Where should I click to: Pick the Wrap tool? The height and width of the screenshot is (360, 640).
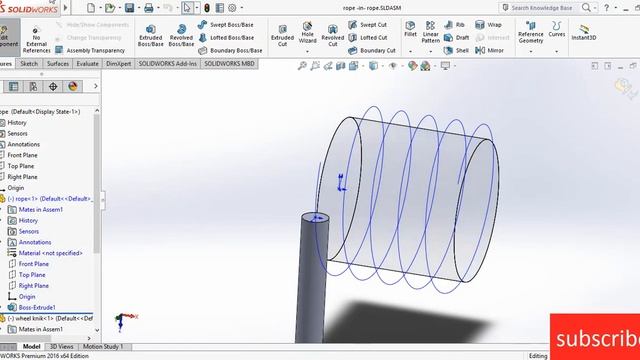[488, 24]
